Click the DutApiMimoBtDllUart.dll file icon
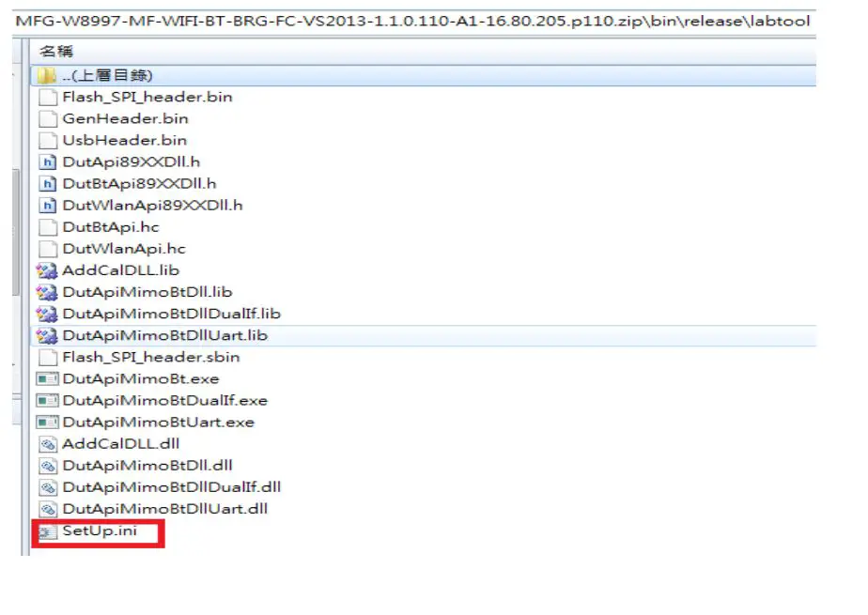Screen dimensions: 868x615 [48, 509]
